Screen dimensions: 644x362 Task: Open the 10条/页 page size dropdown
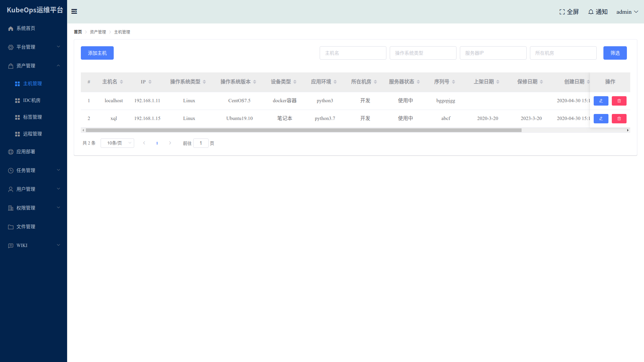pos(117,143)
